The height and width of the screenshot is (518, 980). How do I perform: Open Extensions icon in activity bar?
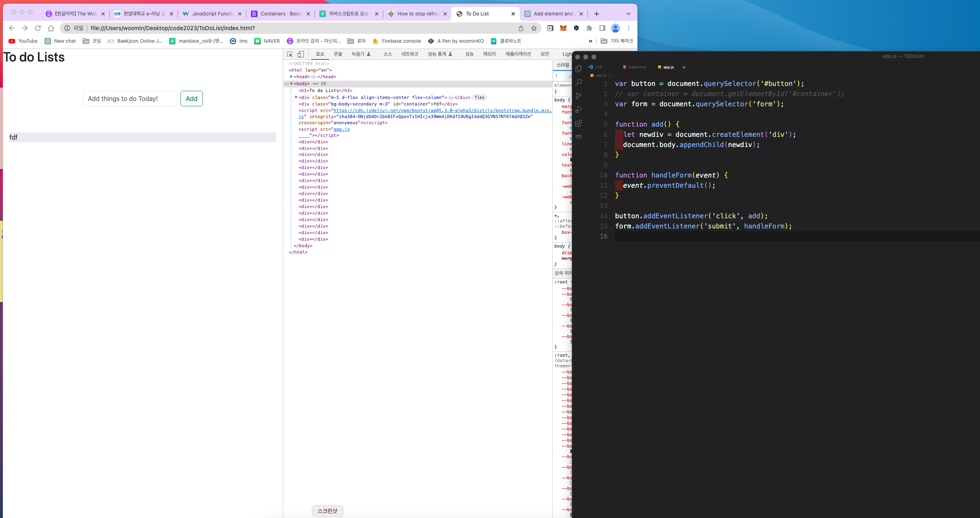coord(578,123)
